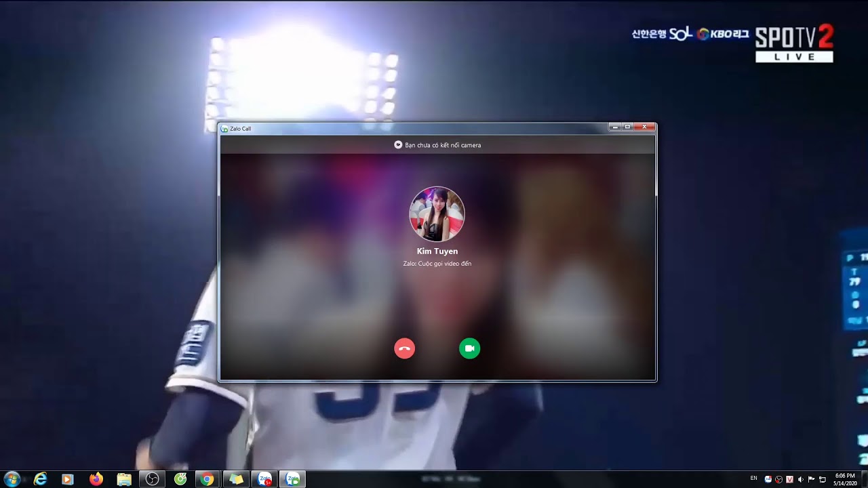Maximize the Zalo Call window
The width and height of the screenshot is (868, 488).
[x=628, y=127]
